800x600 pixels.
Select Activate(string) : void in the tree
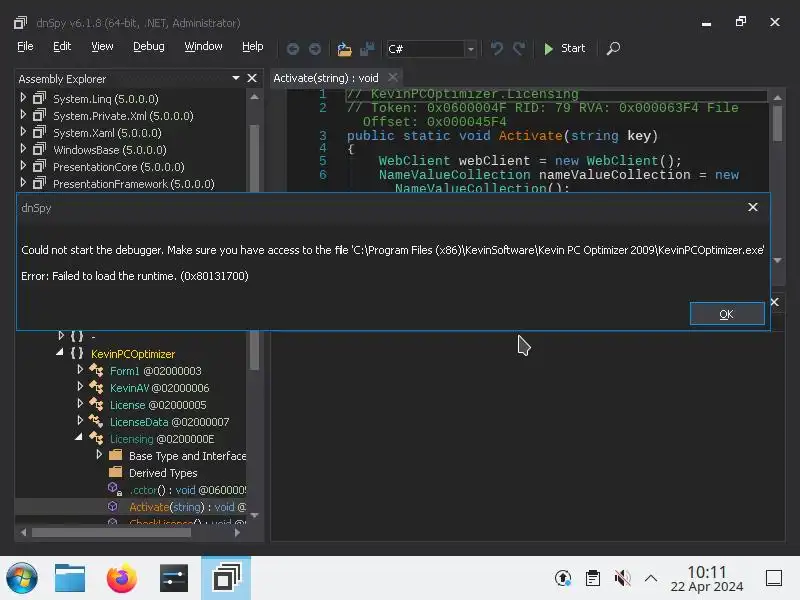pos(188,507)
